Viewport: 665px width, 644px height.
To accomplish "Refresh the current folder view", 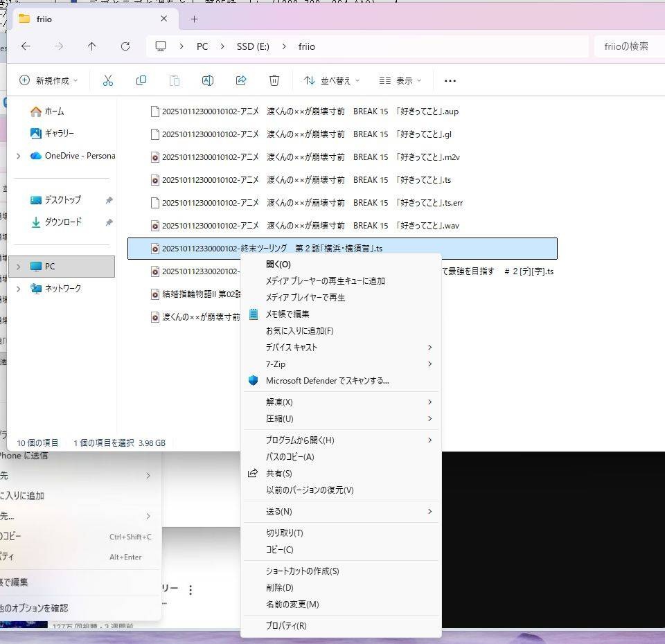I will point(125,46).
